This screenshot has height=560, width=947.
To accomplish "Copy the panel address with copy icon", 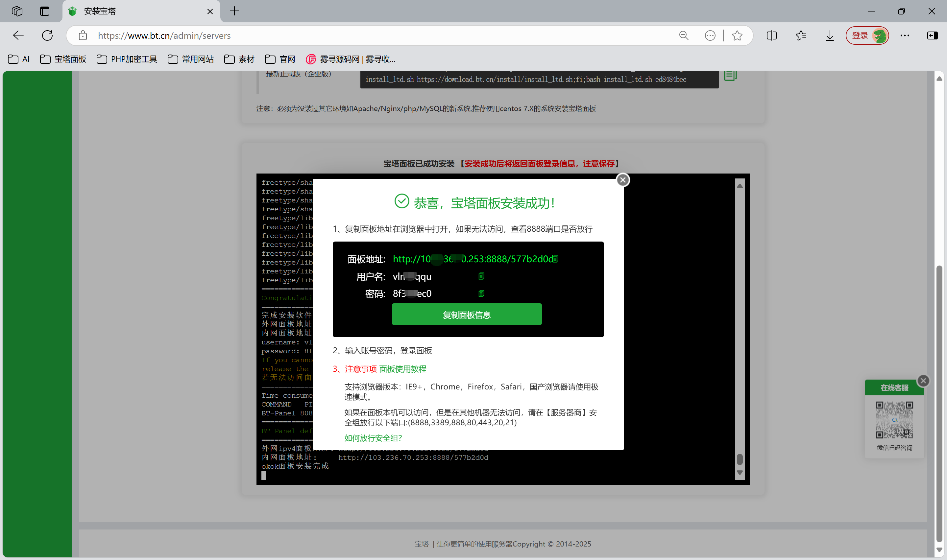I will point(556,259).
